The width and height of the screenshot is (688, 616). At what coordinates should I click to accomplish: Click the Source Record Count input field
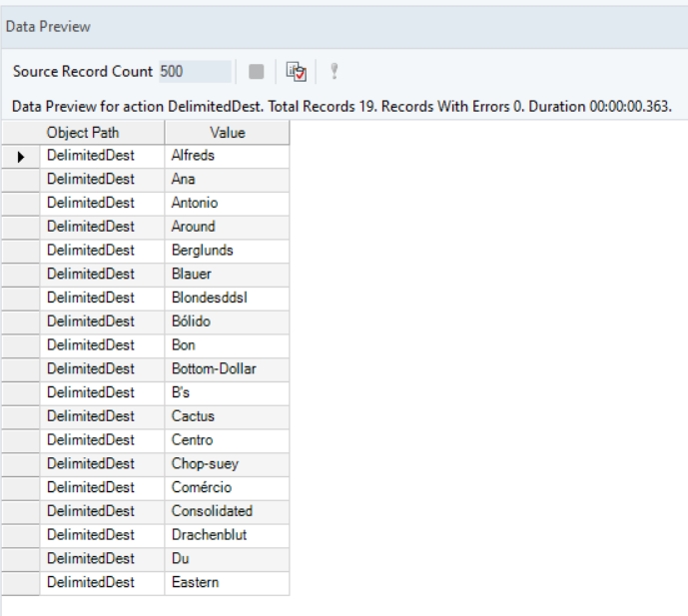tap(193, 73)
